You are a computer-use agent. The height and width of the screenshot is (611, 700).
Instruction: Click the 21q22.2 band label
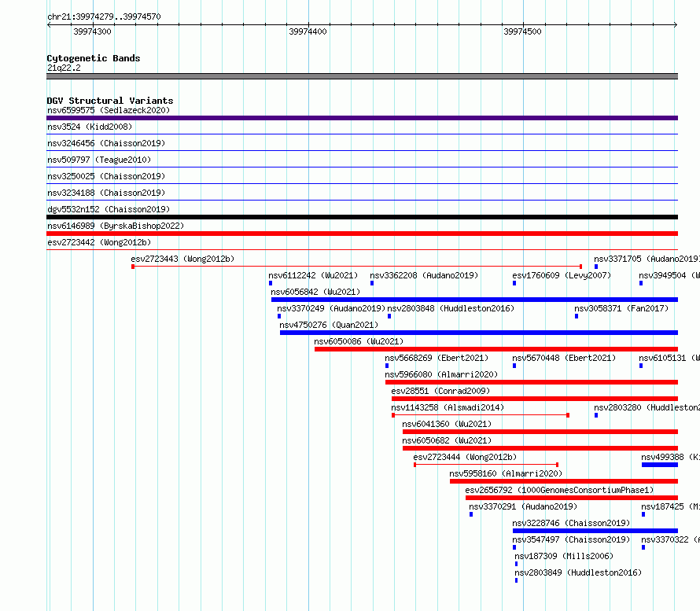coord(64,68)
